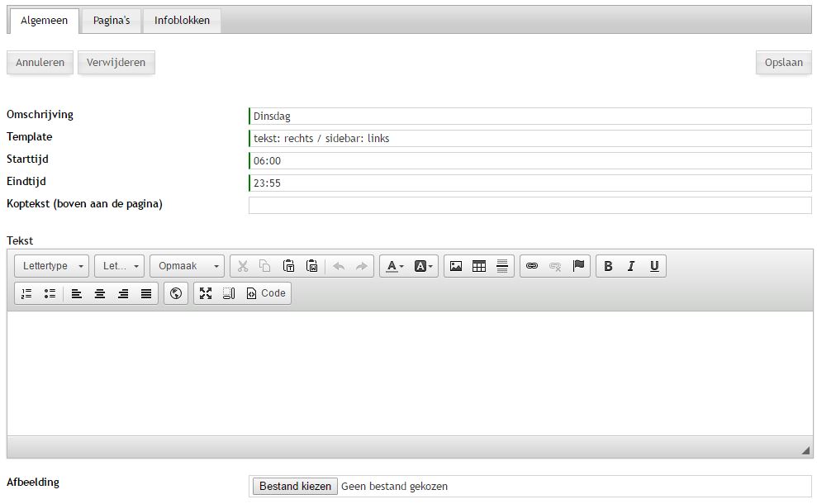
Task: Click the globe icon in the toolbar
Action: point(175,293)
